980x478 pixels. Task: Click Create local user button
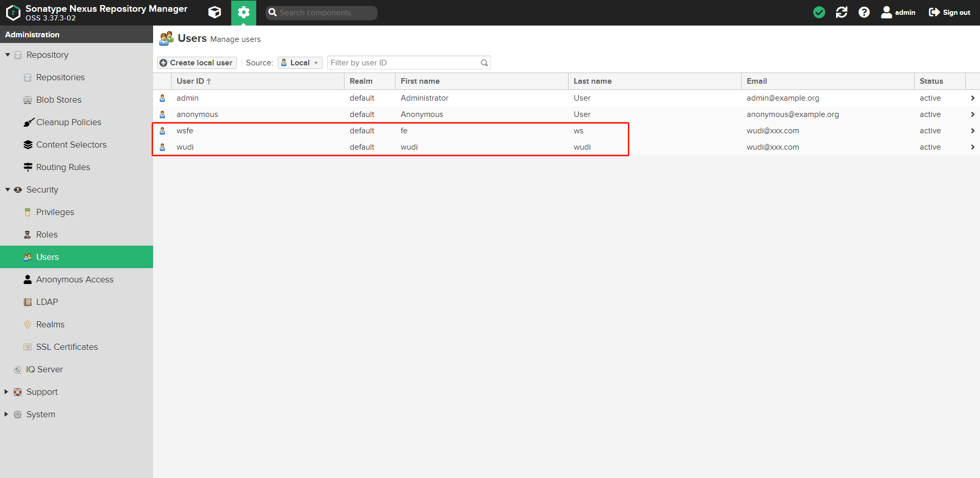click(x=197, y=63)
